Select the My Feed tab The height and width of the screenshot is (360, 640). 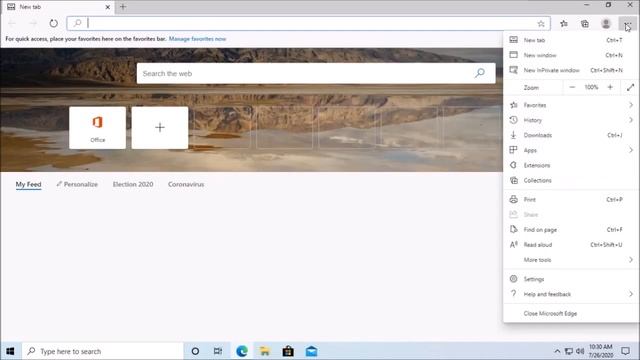29,184
